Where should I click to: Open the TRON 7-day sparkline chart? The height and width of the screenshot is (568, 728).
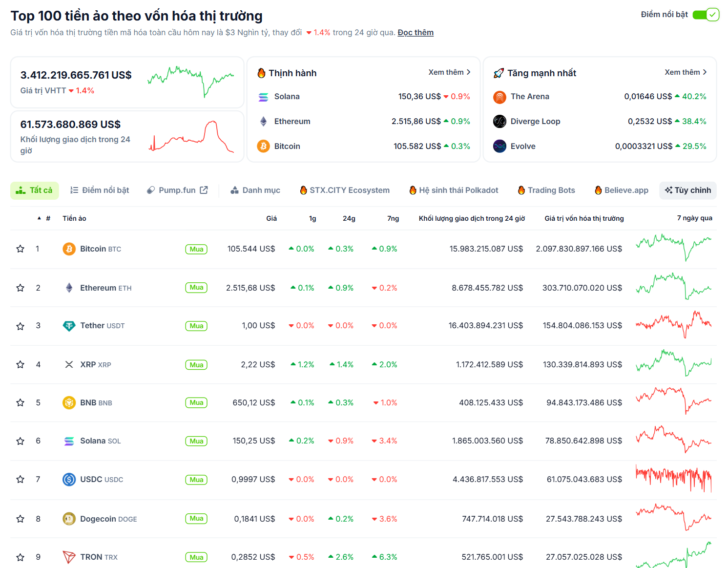coord(674,555)
